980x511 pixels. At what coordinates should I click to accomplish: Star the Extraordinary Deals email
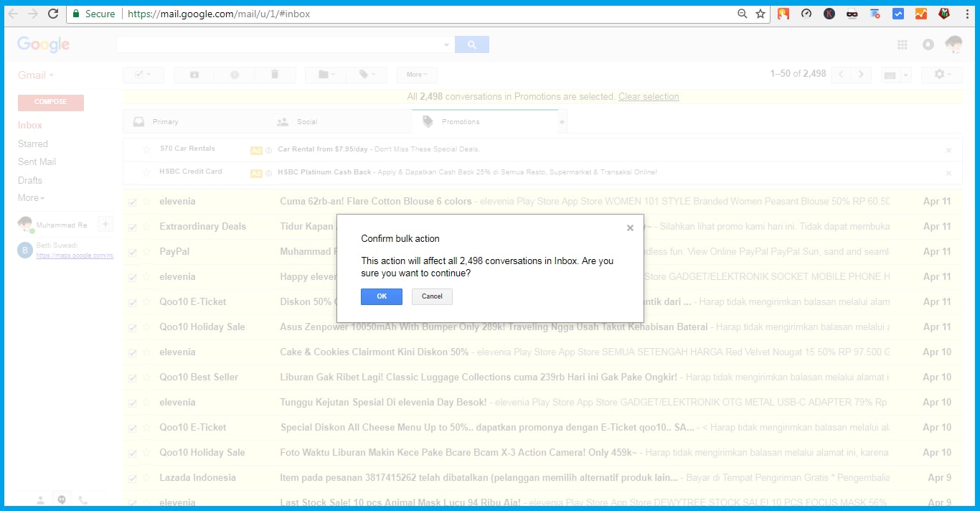[146, 227]
